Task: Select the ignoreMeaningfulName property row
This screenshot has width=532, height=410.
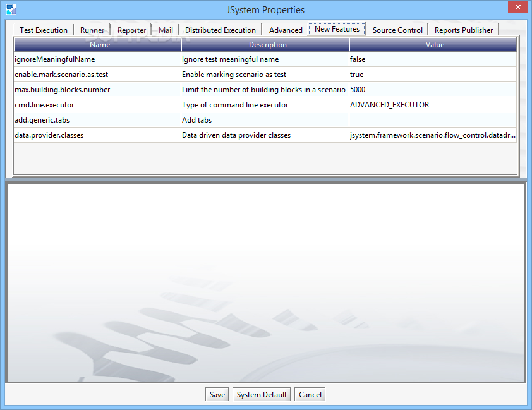Action: [265, 59]
